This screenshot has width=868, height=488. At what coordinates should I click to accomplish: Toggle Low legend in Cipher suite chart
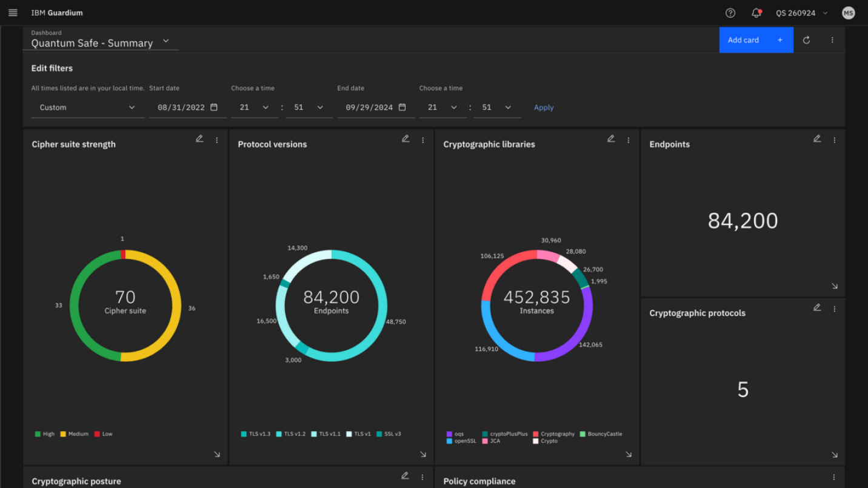(x=103, y=434)
